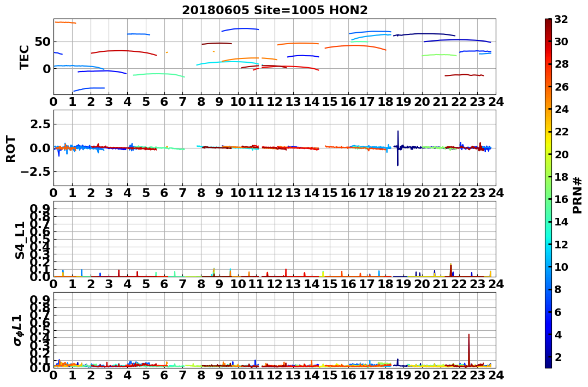Click the colorbar tick label "28"

(561, 64)
